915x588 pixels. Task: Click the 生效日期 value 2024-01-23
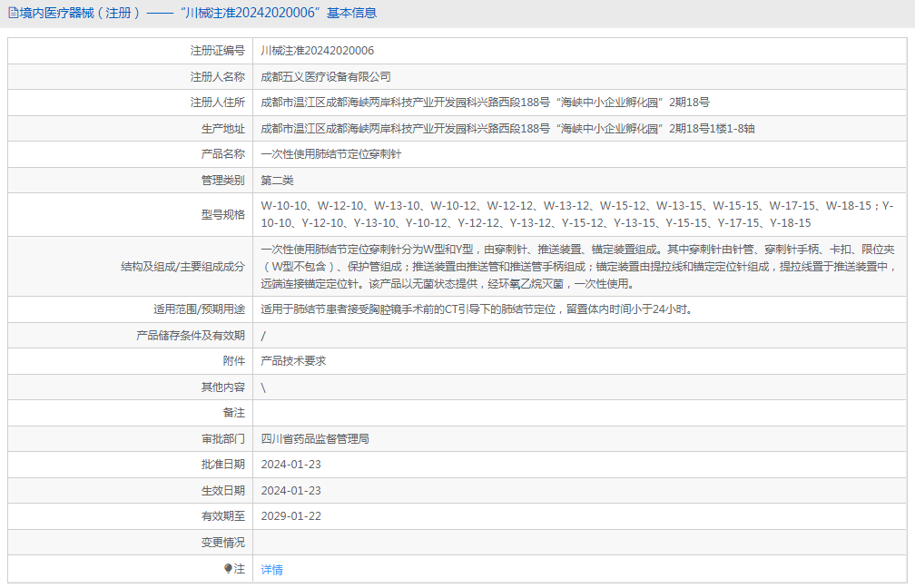point(291,491)
